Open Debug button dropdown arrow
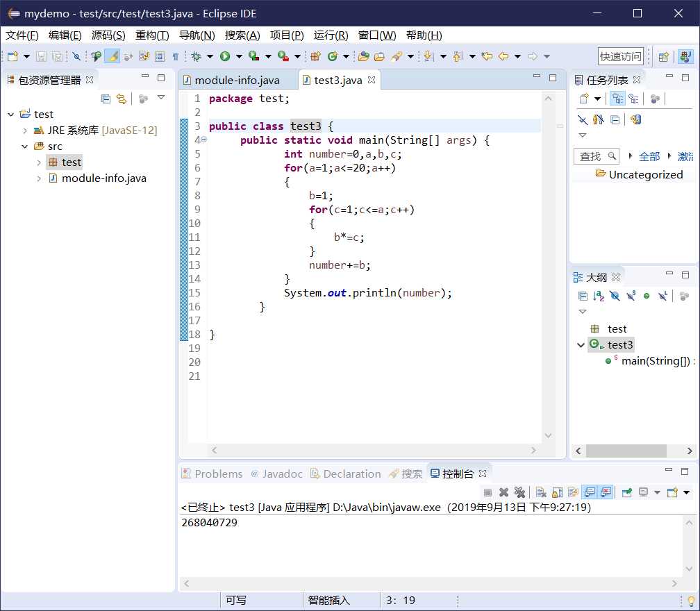The height and width of the screenshot is (611, 700). click(x=210, y=56)
